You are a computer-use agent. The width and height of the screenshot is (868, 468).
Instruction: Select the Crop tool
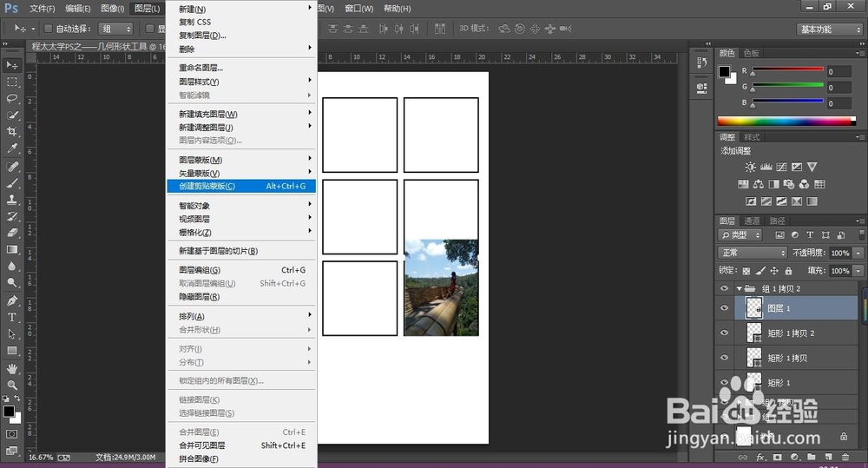tap(11, 132)
